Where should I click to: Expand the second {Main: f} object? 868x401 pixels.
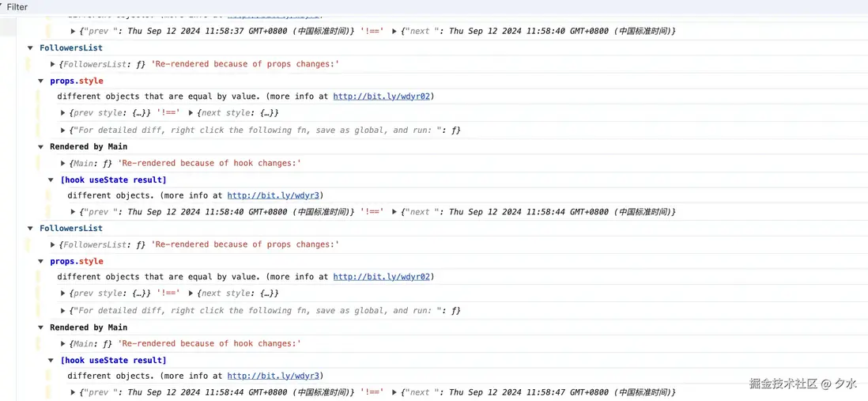point(63,344)
